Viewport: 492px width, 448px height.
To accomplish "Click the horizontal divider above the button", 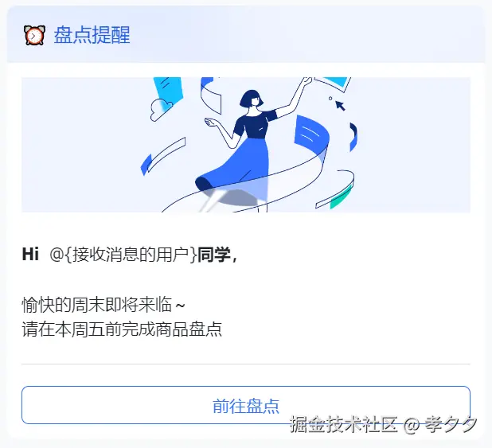I will coord(246,364).
